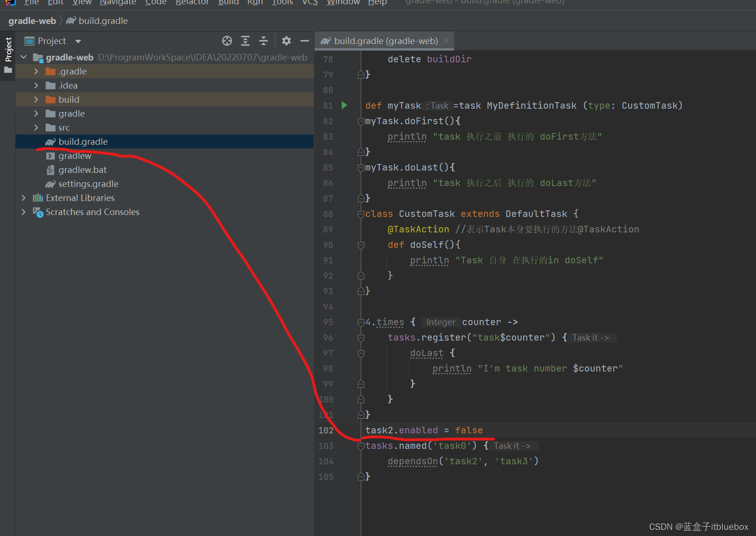Open the Run menu
The image size is (756, 536).
pyautogui.click(x=255, y=2)
